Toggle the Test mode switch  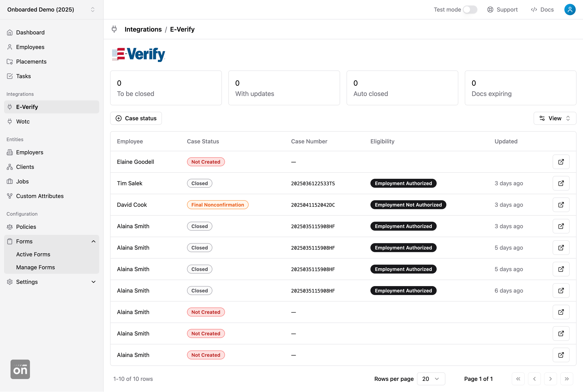[x=470, y=10]
